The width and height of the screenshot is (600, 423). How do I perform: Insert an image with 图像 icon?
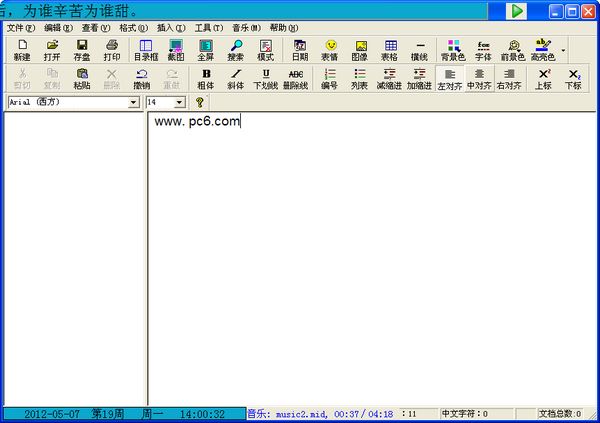click(359, 50)
